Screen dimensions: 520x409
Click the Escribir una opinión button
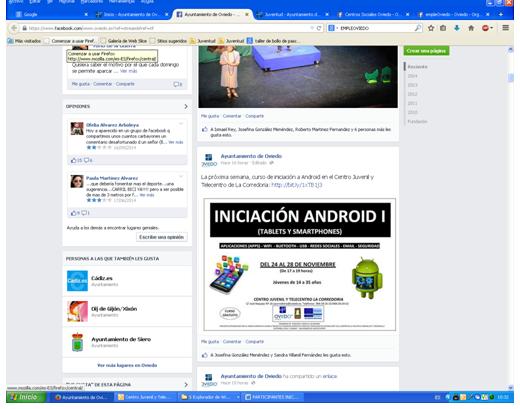[162, 237]
